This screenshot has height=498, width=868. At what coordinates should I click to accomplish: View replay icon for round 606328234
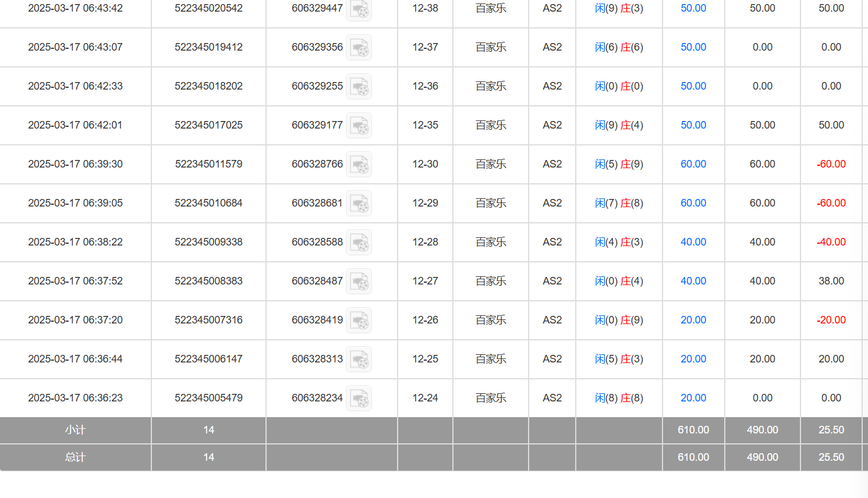(x=359, y=399)
